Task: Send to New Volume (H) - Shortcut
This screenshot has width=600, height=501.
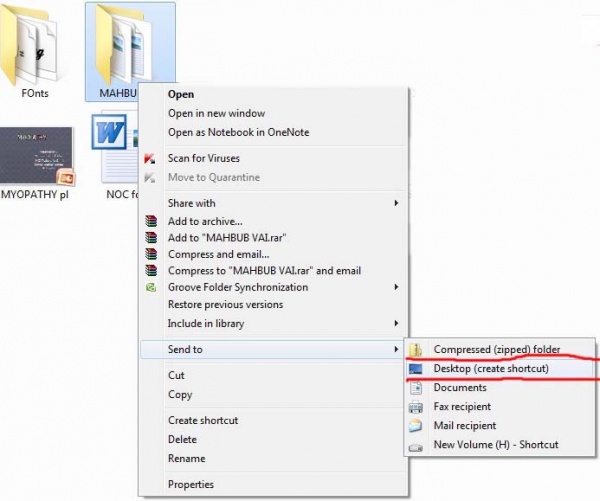Action: [x=500, y=445]
